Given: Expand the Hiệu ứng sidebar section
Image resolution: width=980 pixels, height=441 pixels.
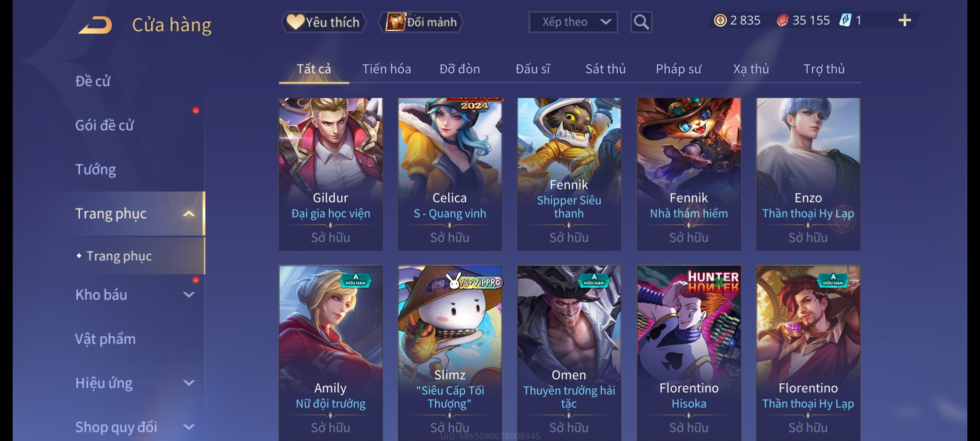Looking at the screenshot, I should (x=189, y=383).
